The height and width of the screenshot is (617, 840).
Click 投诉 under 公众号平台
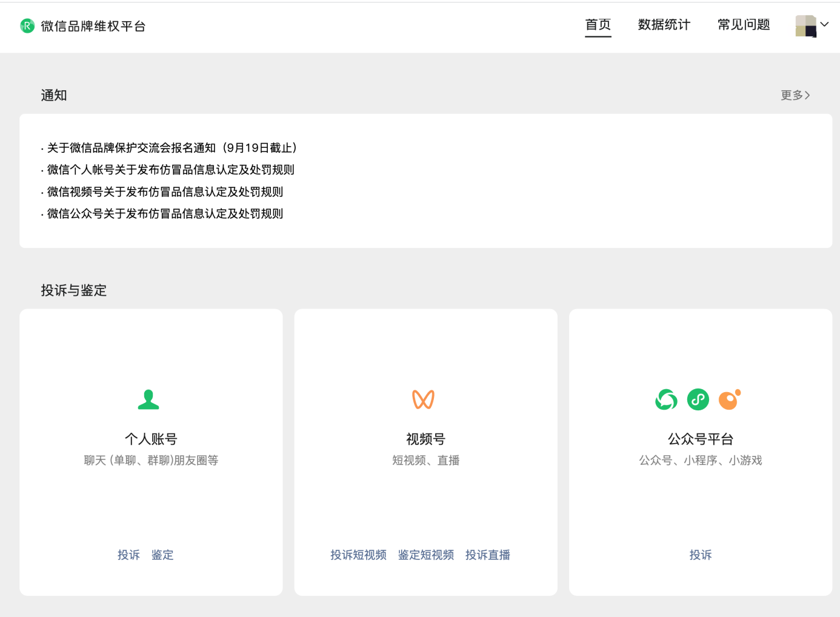701,555
